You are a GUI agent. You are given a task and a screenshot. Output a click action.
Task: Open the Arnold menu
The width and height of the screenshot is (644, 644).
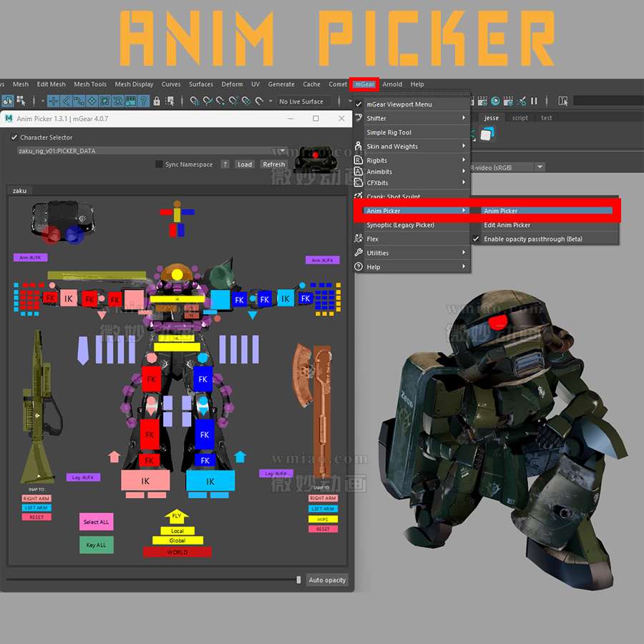pos(392,84)
